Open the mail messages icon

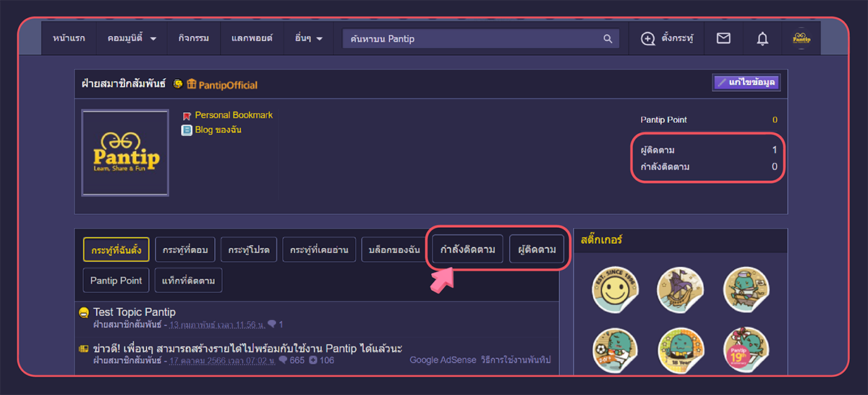[x=723, y=38]
